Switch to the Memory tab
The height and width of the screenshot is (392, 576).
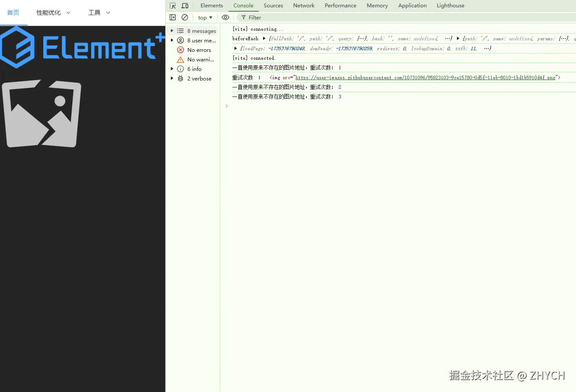coord(377,6)
